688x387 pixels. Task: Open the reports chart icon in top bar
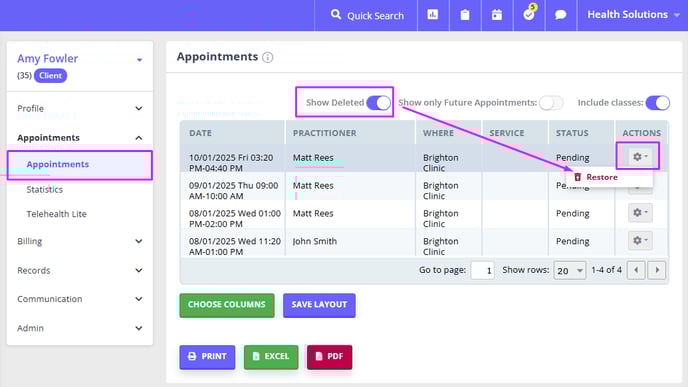click(433, 15)
